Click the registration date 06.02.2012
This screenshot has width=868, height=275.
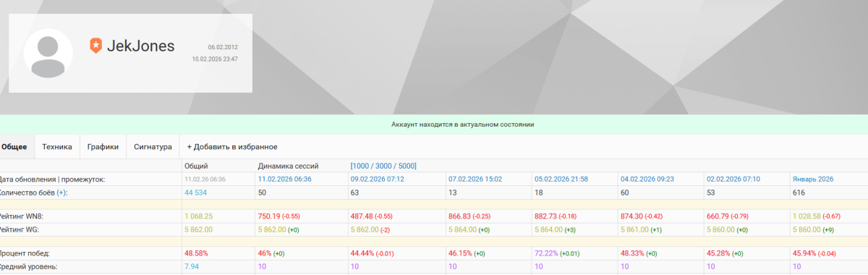coord(223,47)
